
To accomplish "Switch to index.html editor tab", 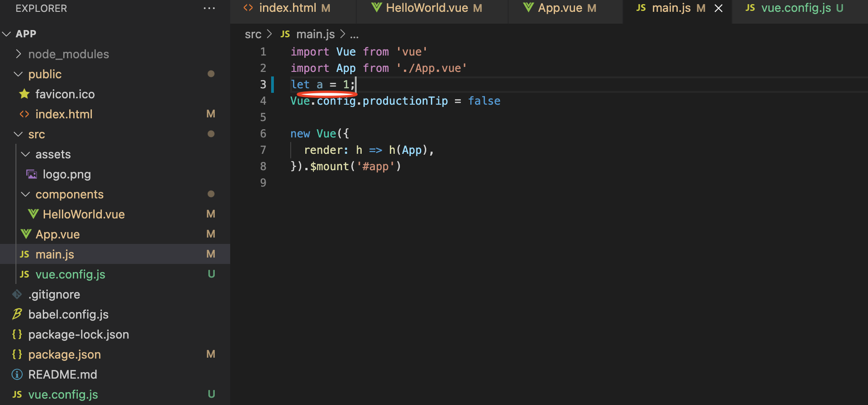I will [293, 8].
